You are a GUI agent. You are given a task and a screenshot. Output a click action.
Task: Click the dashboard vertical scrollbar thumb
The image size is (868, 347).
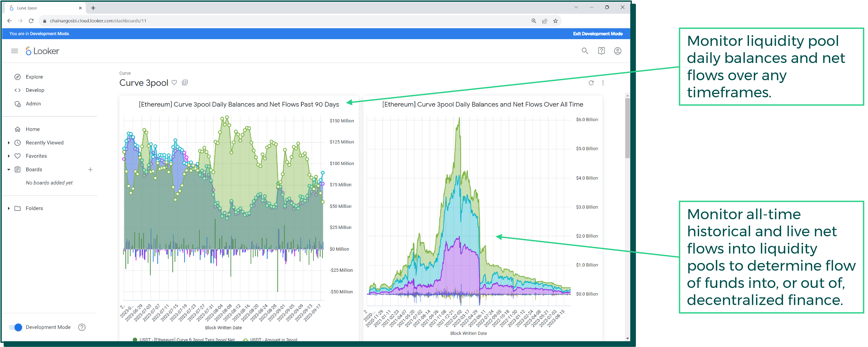(627, 128)
